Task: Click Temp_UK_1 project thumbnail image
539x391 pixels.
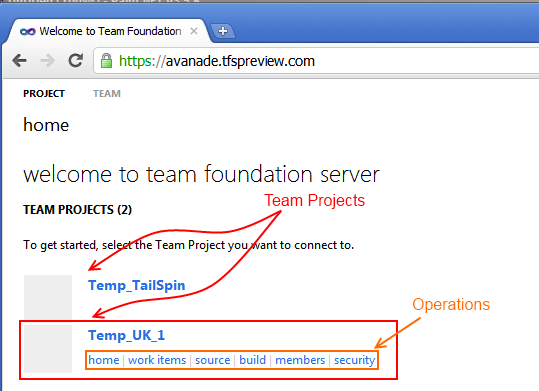Action: pyautogui.click(x=48, y=349)
